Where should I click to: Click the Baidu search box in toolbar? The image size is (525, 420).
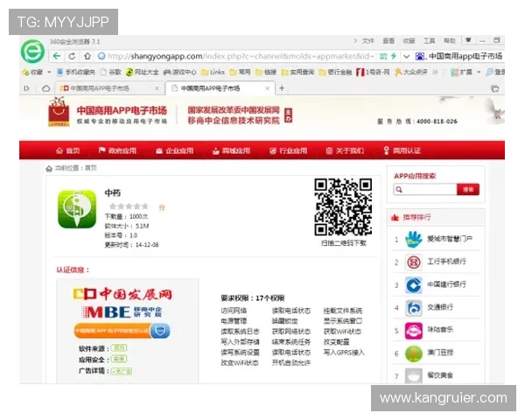pos(459,56)
